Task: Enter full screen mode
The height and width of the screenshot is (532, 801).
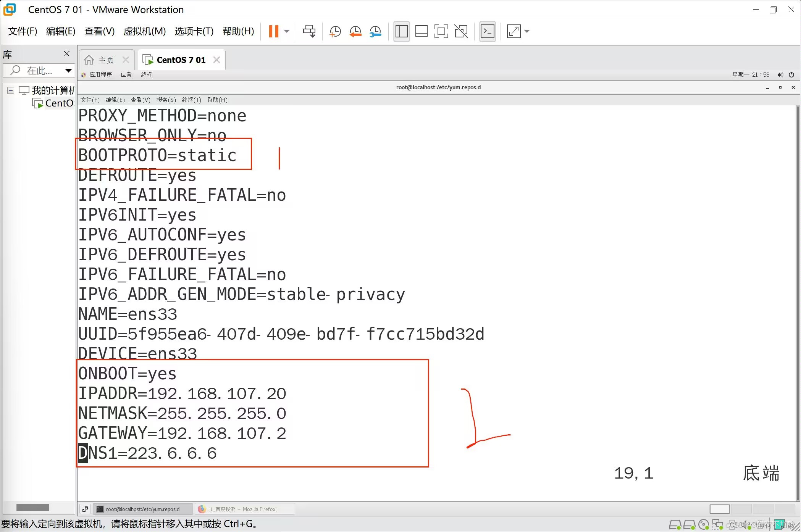Action: pyautogui.click(x=441, y=31)
